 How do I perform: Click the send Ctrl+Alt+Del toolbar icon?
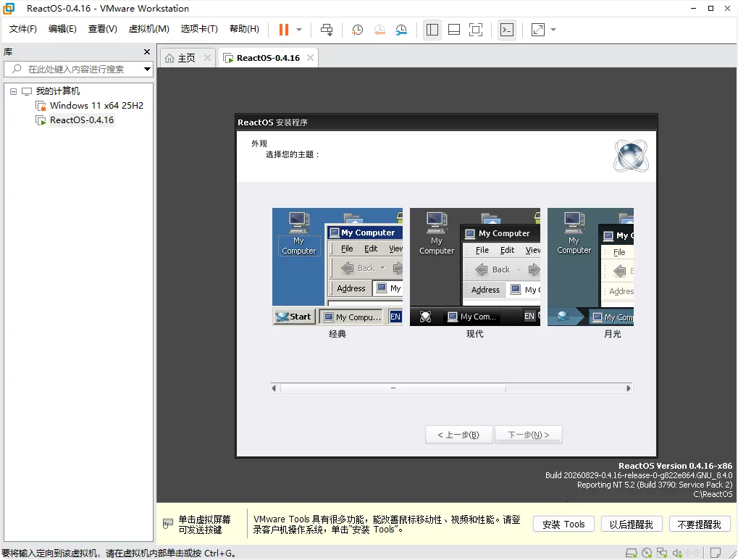[x=326, y=30]
